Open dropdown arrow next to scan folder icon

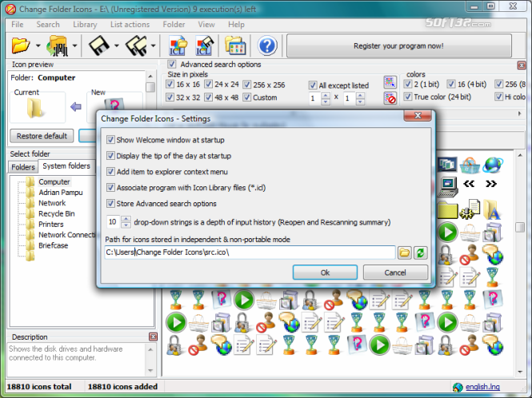(74, 46)
